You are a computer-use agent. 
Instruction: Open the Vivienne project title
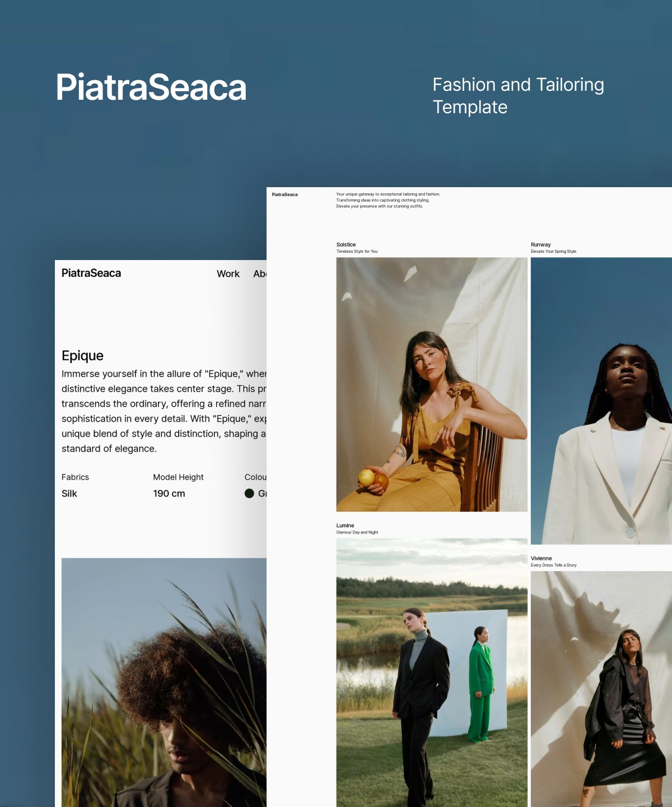coord(541,558)
